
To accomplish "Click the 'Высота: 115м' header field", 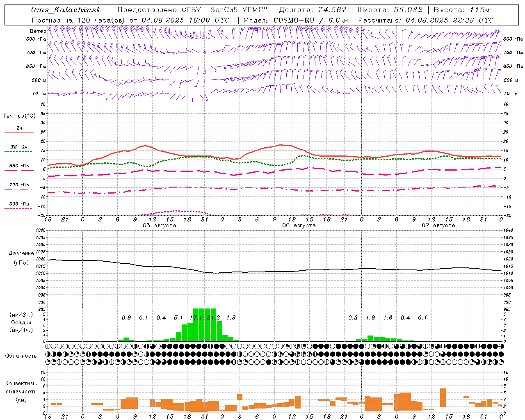I will [461, 10].
